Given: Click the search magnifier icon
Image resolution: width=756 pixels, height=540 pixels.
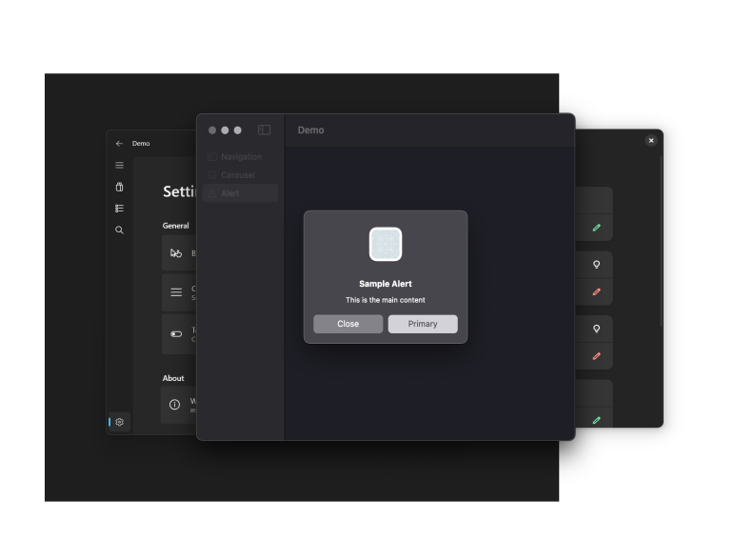Looking at the screenshot, I should pyautogui.click(x=119, y=230).
